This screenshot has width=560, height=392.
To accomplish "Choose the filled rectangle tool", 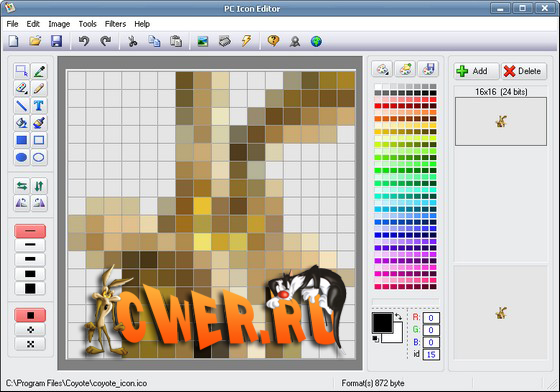I will pyautogui.click(x=22, y=140).
